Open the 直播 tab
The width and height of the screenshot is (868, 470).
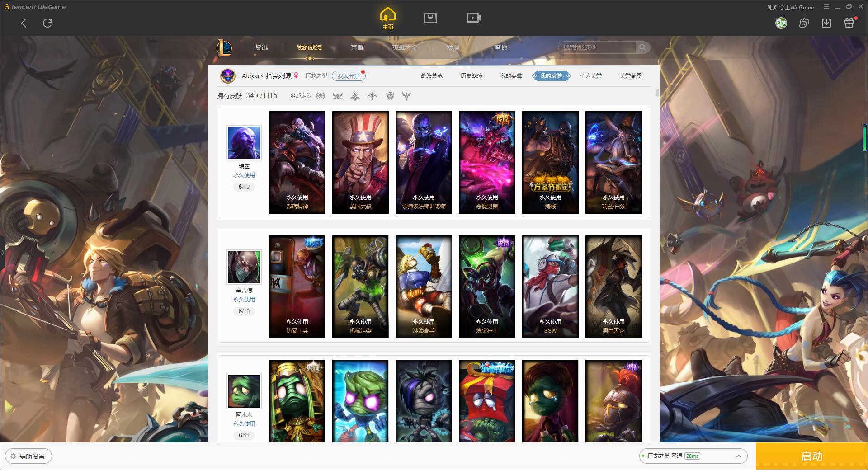[357, 47]
